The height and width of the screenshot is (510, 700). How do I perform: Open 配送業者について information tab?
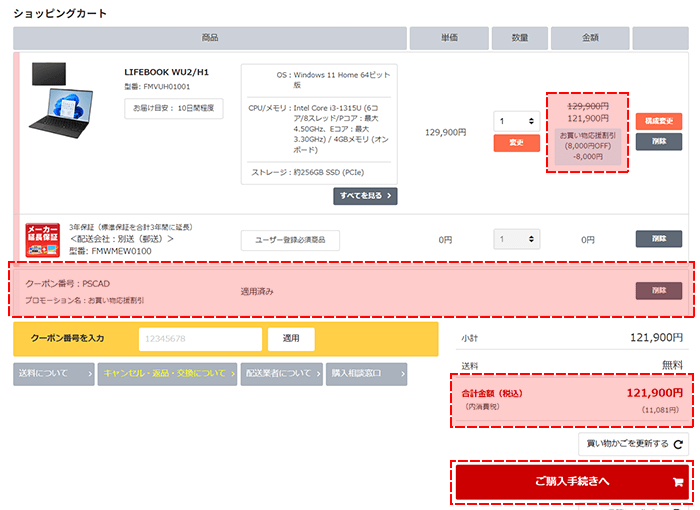tap(281, 374)
